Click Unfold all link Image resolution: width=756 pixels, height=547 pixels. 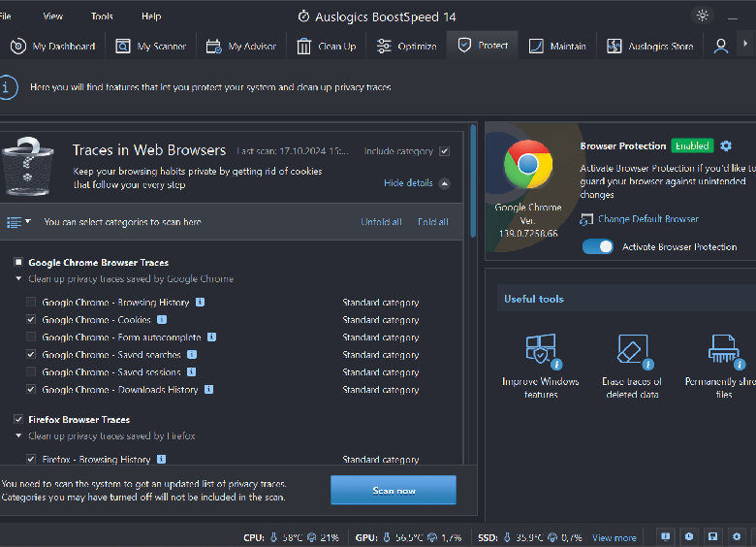(381, 222)
